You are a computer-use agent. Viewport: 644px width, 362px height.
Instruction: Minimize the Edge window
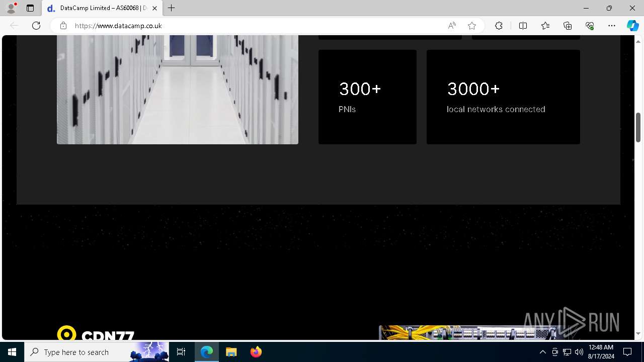[x=586, y=8]
